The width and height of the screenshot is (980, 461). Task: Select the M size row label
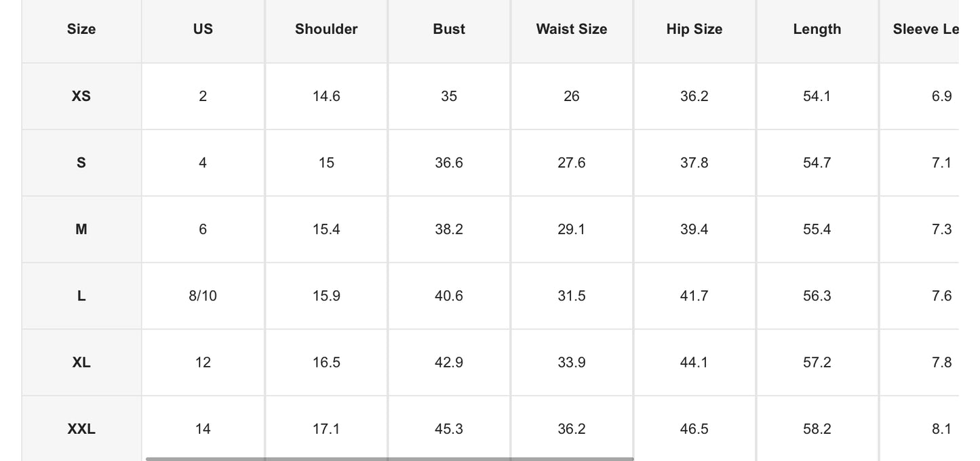[x=81, y=229]
